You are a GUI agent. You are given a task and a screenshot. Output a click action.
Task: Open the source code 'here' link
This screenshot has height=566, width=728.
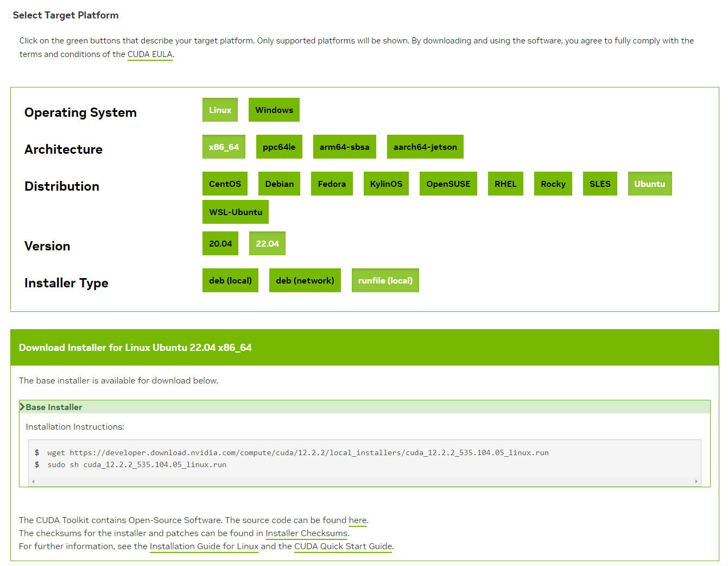coord(358,520)
